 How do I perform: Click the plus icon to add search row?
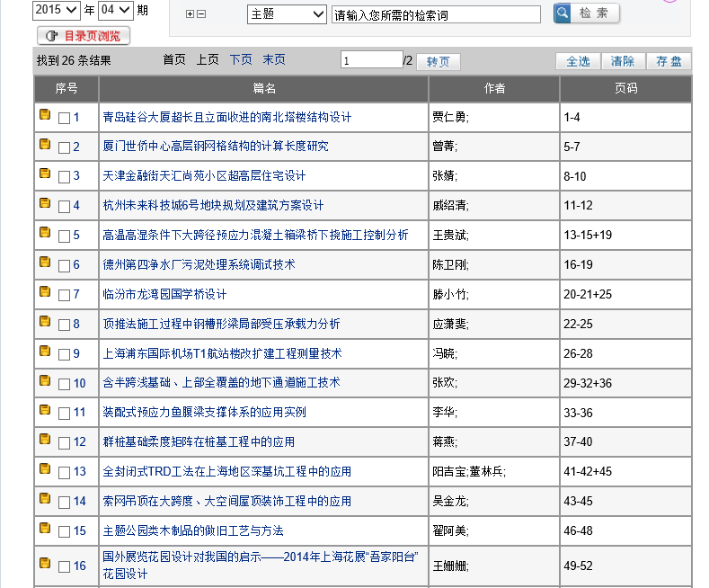pos(190,14)
